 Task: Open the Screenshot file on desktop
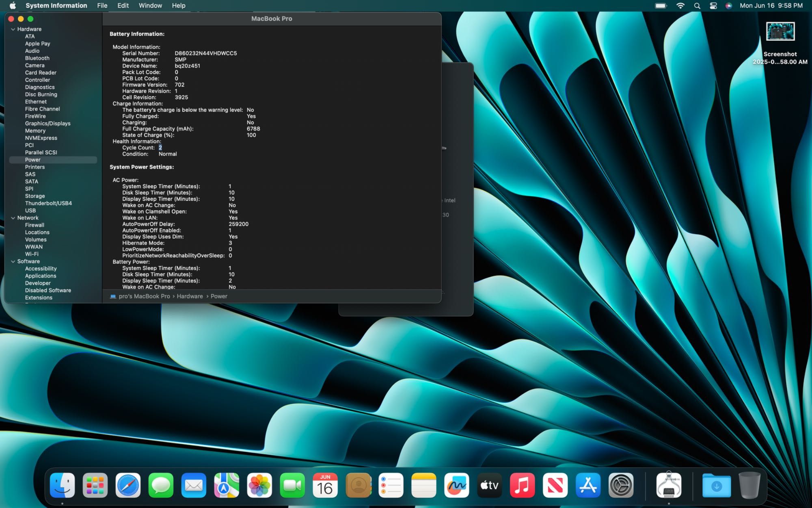point(780,43)
